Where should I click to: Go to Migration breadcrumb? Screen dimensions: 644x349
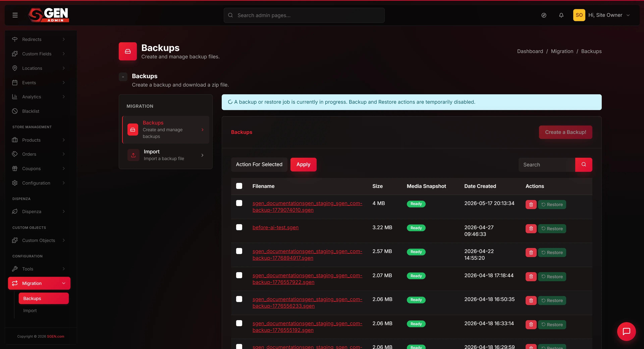[x=562, y=51]
